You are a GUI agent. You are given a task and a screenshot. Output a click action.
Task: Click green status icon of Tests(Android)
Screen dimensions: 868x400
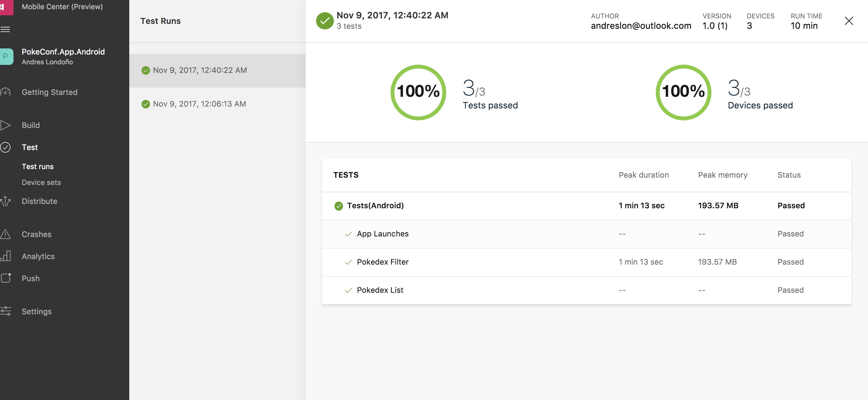(338, 206)
